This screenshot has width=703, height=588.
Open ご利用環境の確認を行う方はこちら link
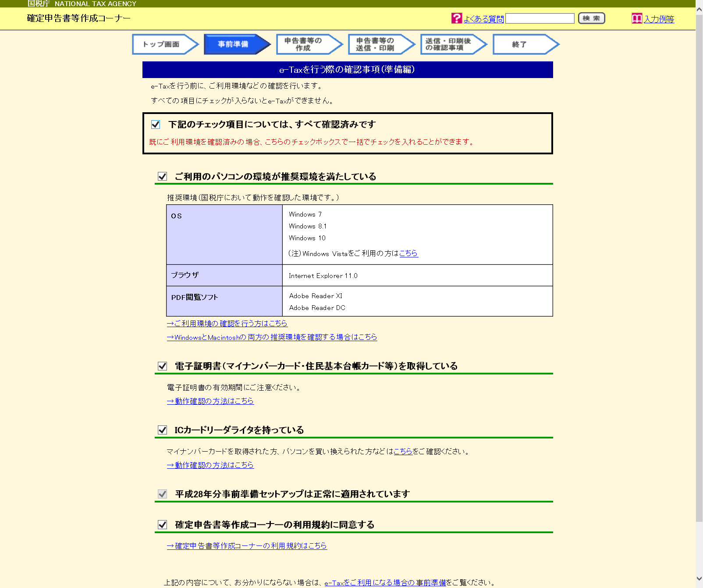[227, 324]
